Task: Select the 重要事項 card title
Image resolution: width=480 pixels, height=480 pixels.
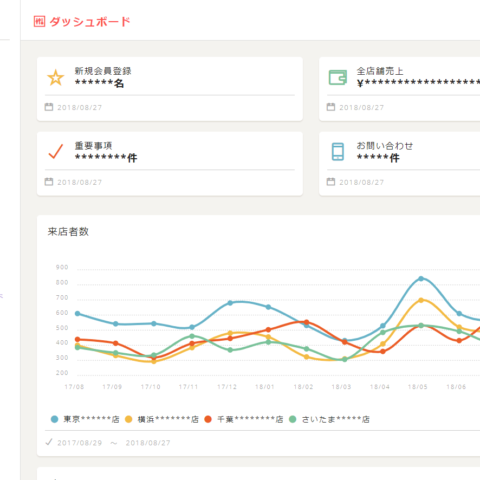Action: (x=93, y=146)
